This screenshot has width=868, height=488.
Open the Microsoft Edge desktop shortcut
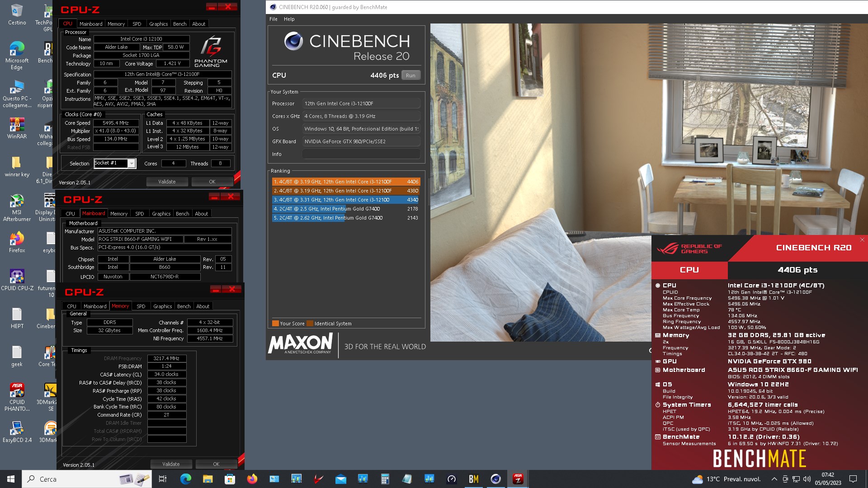[17, 55]
